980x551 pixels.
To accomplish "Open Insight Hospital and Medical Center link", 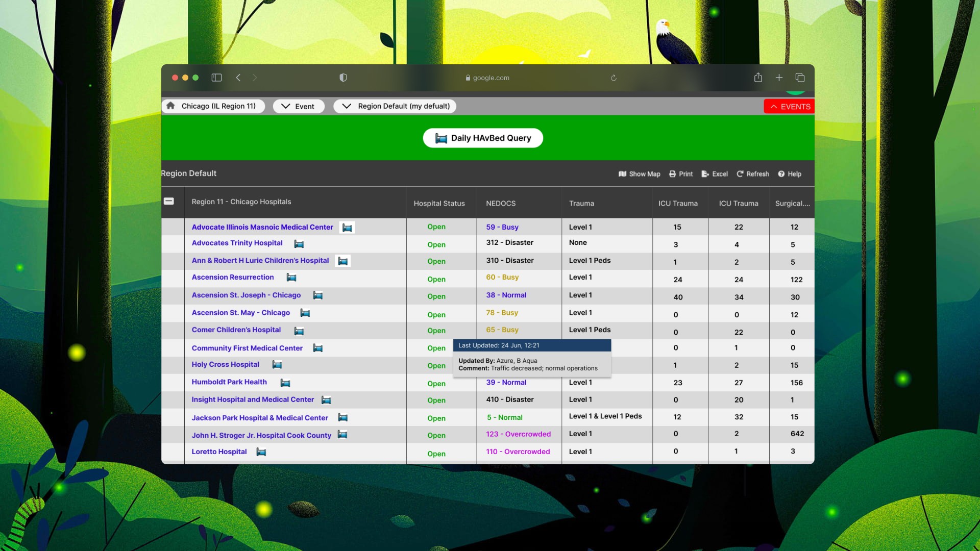I will 253,399.
